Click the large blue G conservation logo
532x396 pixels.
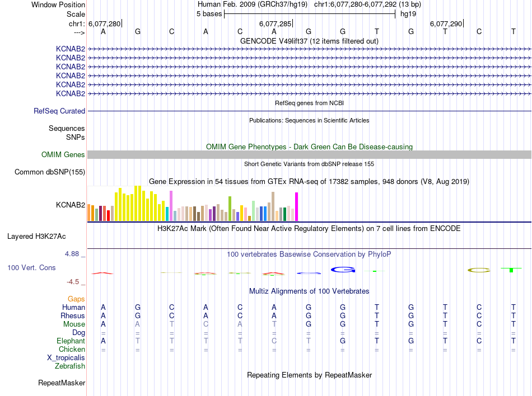click(343, 270)
